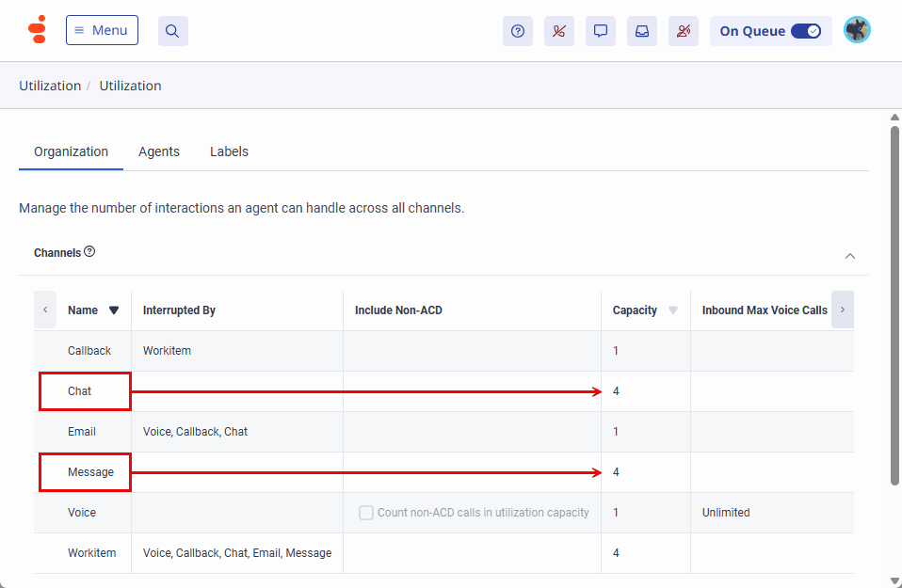Click the Capacity column filter arrow
Viewport: 902px width, 588px height.
point(672,310)
